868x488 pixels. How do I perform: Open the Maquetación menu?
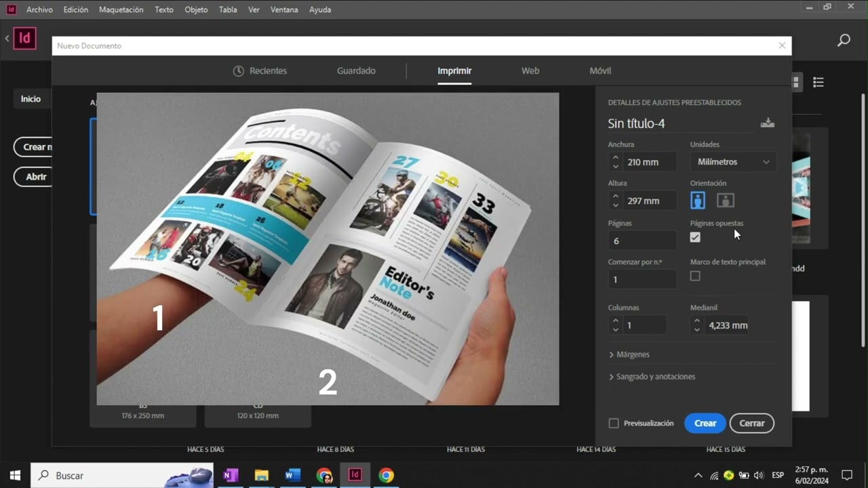click(x=121, y=9)
